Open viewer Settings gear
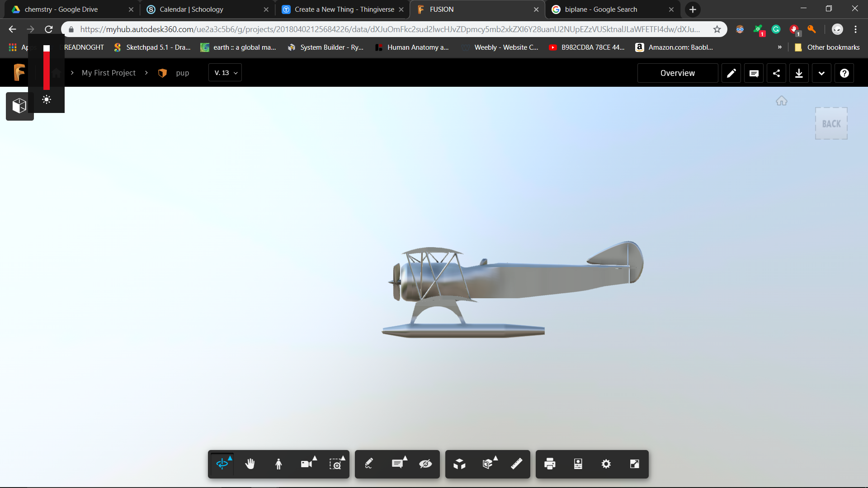Viewport: 868px width, 488px height. coord(606,464)
